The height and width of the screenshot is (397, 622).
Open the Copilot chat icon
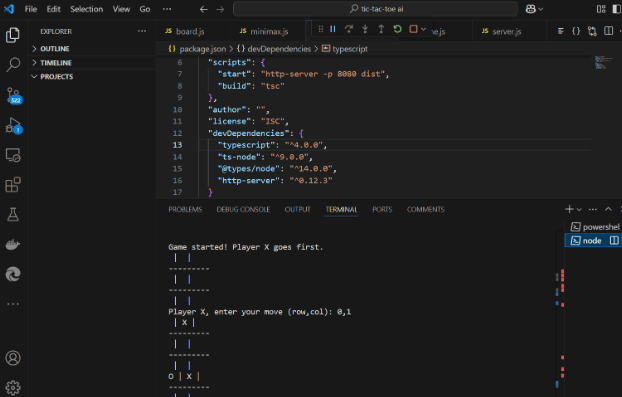(x=531, y=9)
